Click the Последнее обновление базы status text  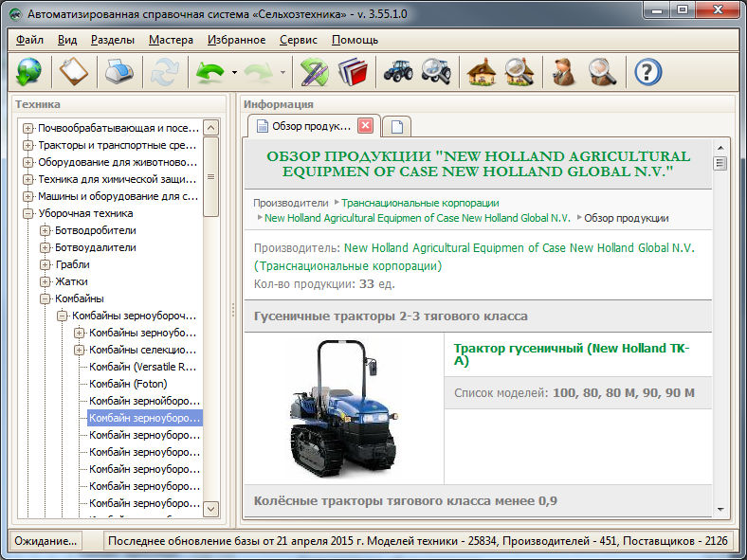(x=418, y=541)
